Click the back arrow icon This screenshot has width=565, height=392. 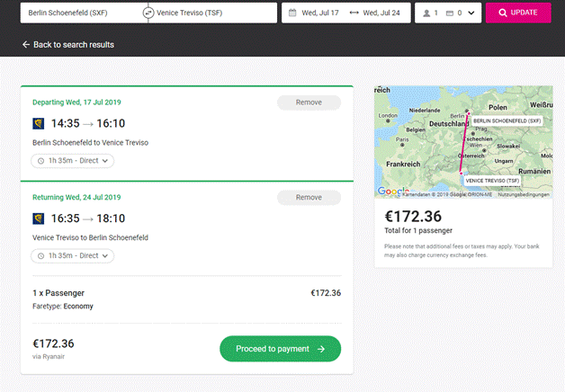point(26,44)
